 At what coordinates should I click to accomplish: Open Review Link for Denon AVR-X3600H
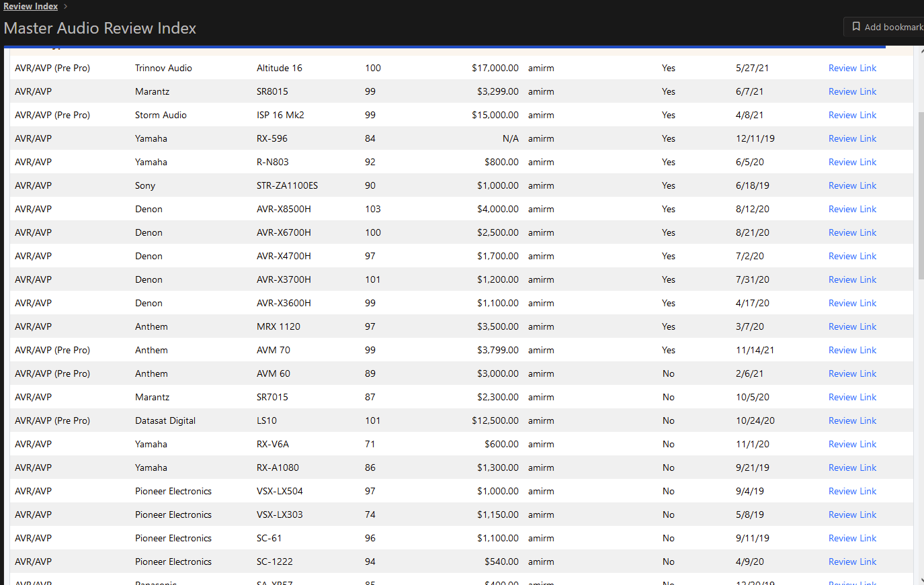point(852,303)
